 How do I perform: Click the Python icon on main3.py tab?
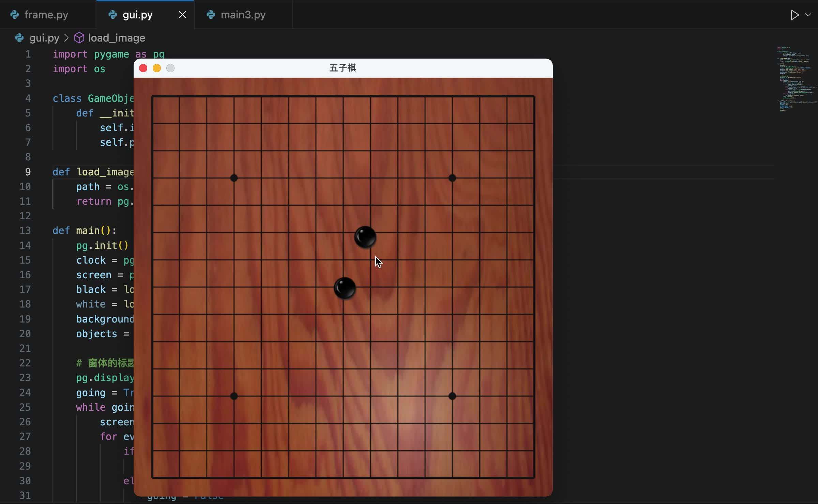coord(211,15)
